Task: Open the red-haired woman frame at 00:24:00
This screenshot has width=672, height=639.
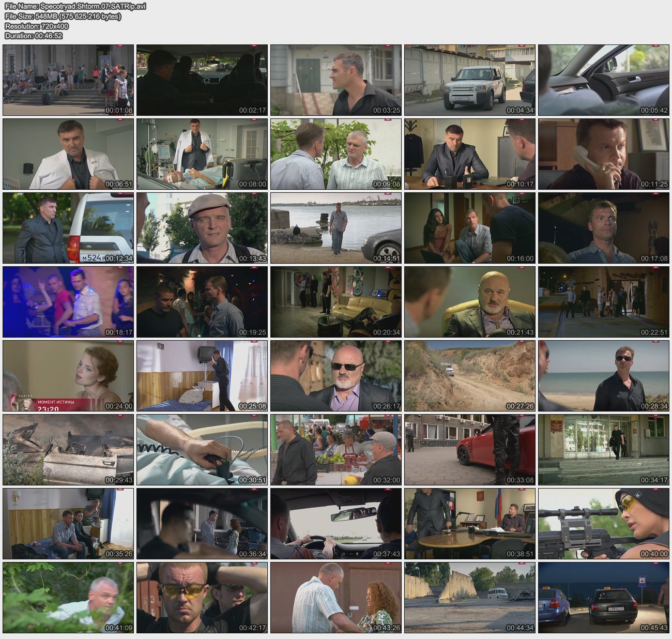Action: [68, 376]
